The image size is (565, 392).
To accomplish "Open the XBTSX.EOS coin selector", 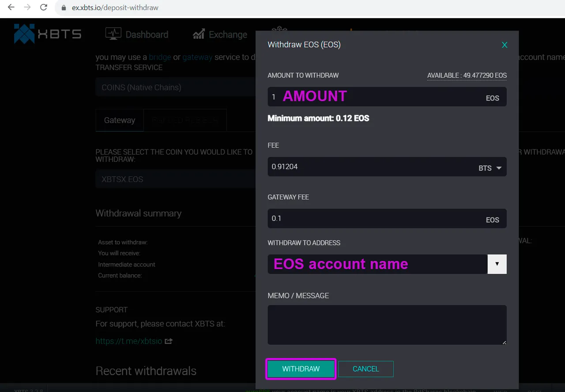I will (x=176, y=179).
